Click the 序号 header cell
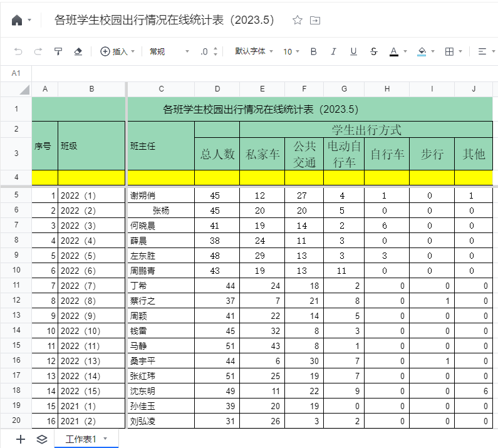This screenshot has width=498, height=448. pos(44,146)
